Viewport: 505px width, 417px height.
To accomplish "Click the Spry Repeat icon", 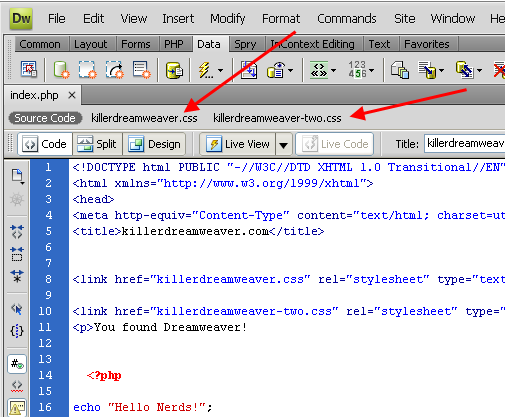I will (x=115, y=70).
